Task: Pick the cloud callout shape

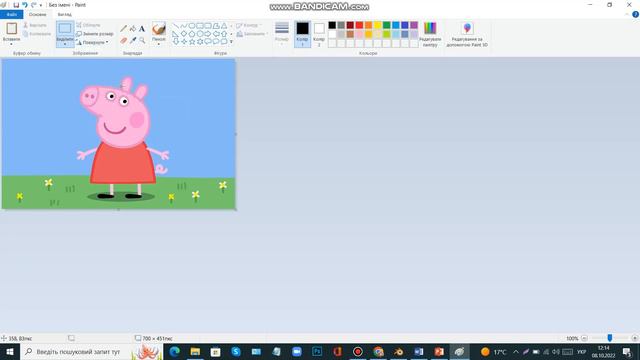Action: tap(224, 42)
